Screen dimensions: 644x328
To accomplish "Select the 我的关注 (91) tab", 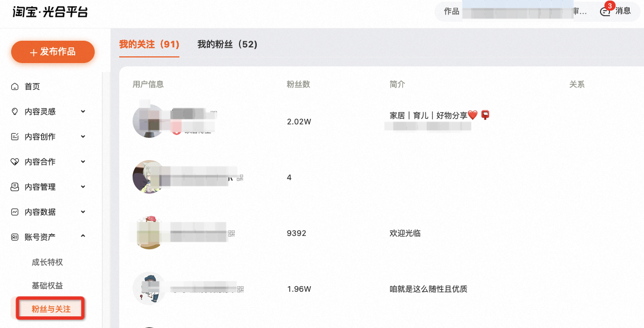I will tap(149, 45).
